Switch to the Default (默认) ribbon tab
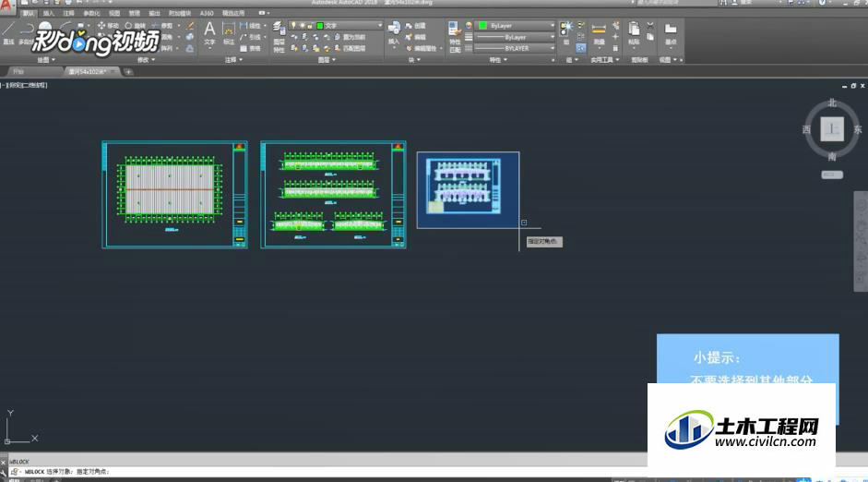Viewport: 868px width, 482px height. [x=28, y=13]
